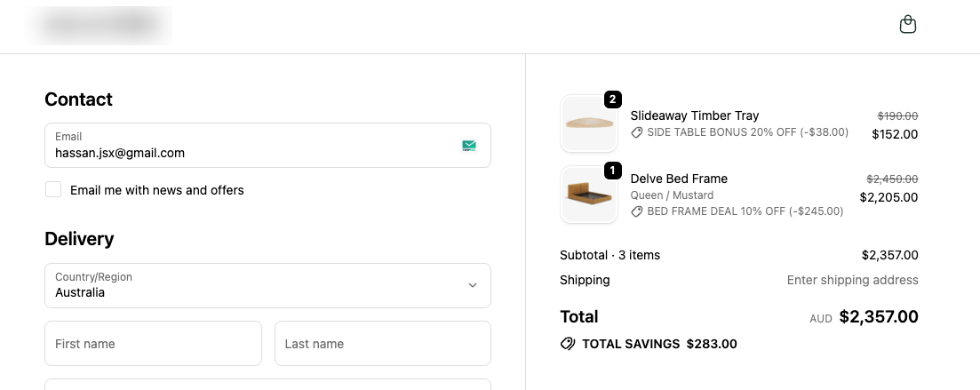This screenshot has height=390, width=980.
Task: Check Email me with news and offers
Action: pos(53,189)
